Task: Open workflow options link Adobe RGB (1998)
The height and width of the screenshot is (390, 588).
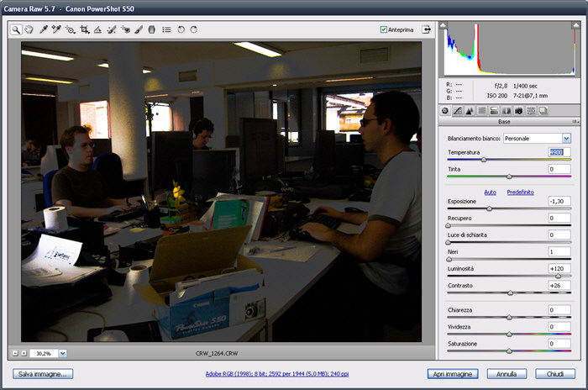Action: click(x=276, y=374)
